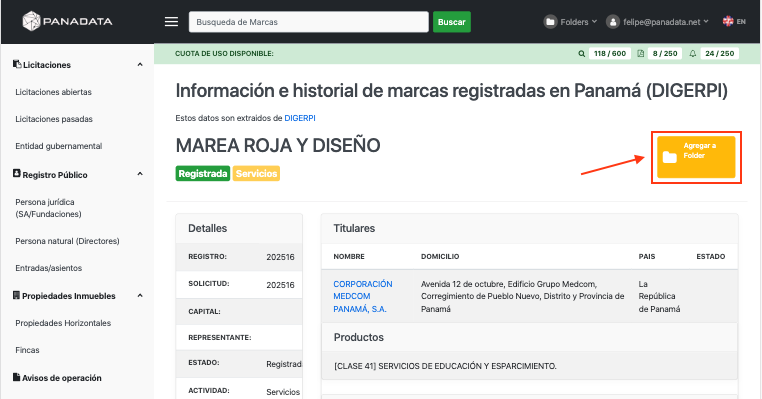Click the bell alerts quota icon

point(693,53)
